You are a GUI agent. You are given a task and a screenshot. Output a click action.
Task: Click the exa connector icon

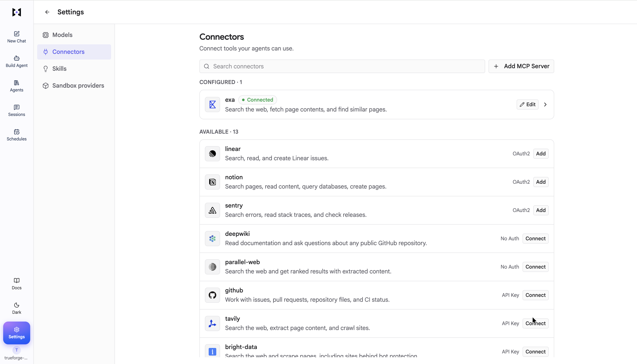point(212,104)
